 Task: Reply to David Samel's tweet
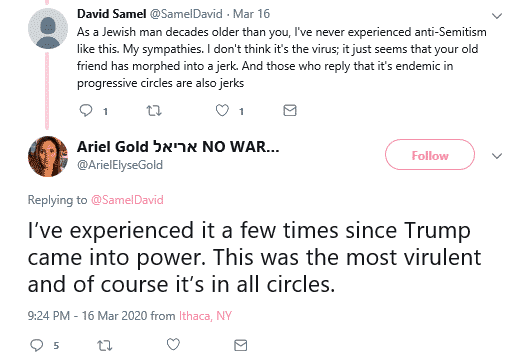86,110
